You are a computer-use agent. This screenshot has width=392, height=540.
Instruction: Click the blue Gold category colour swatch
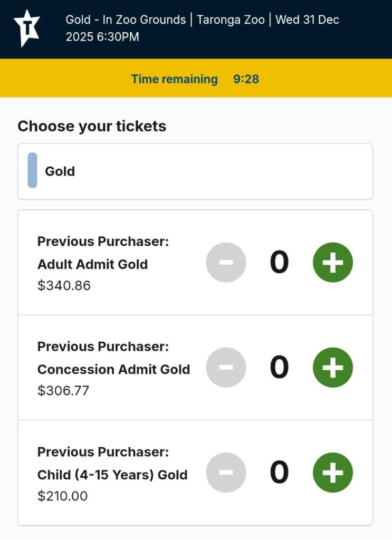pyautogui.click(x=32, y=170)
